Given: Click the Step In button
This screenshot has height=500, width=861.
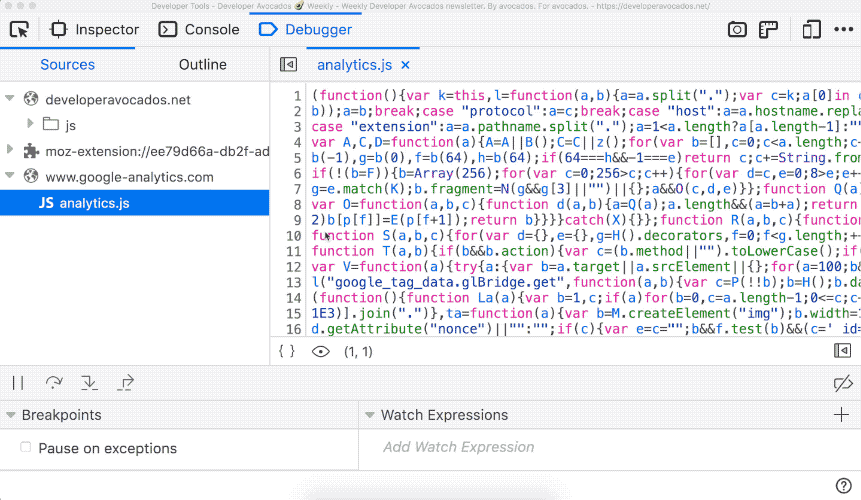Looking at the screenshot, I should (89, 383).
